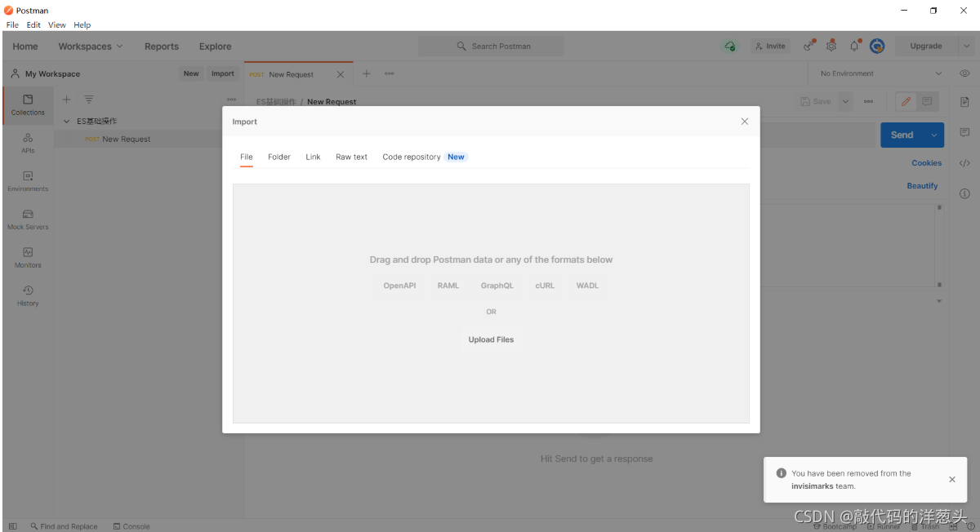Open the settings gear icon
The width and height of the screenshot is (980, 532).
pyautogui.click(x=831, y=47)
